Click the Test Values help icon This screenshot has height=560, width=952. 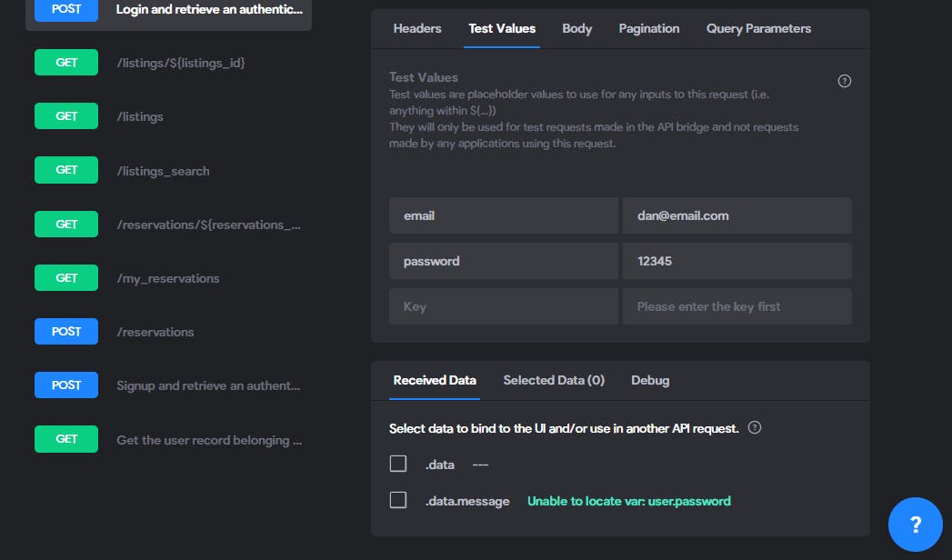844,81
